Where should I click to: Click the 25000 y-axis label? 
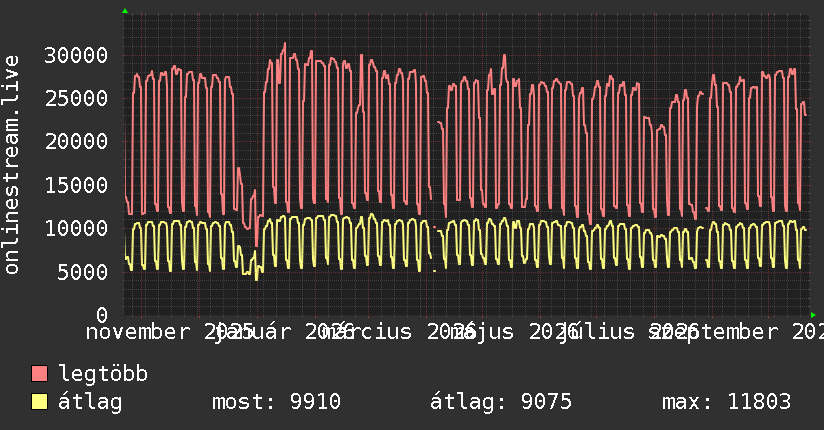pyautogui.click(x=76, y=98)
